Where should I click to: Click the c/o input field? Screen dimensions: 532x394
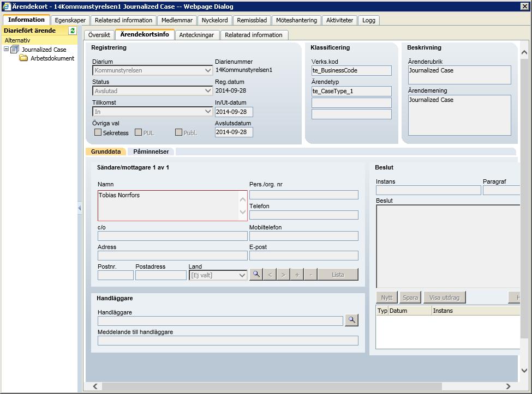[172, 236]
